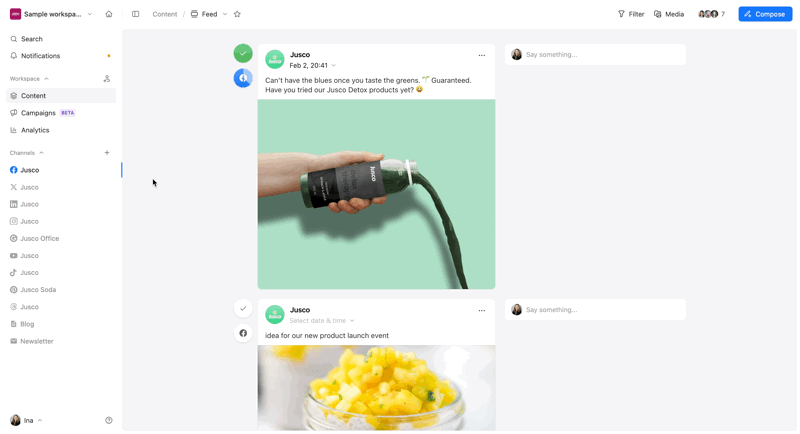
Task: Click the first post's Say something field
Action: click(595, 55)
